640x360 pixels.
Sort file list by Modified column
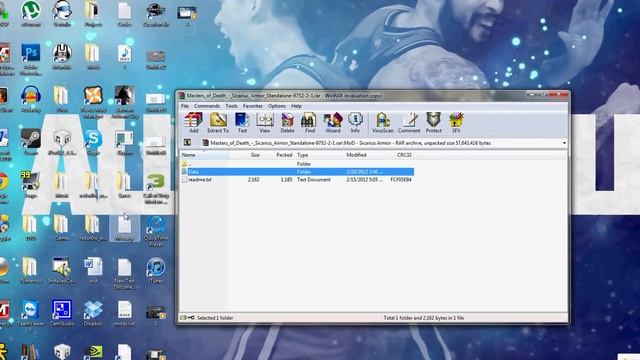pos(364,155)
